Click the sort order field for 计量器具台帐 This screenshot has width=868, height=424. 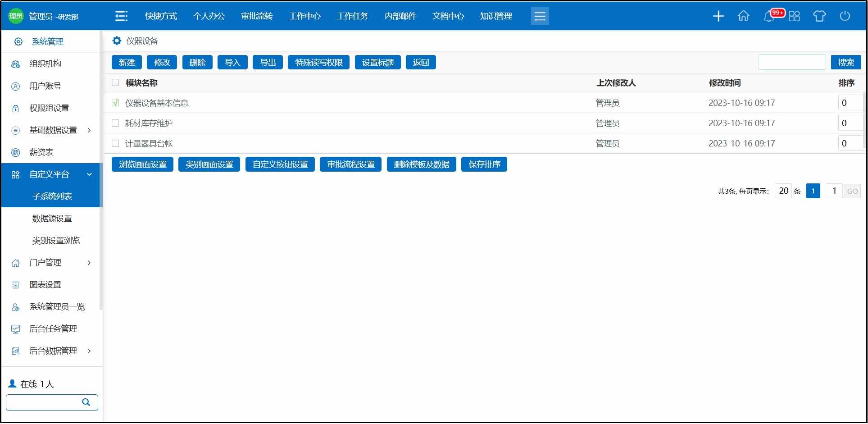[x=850, y=143]
